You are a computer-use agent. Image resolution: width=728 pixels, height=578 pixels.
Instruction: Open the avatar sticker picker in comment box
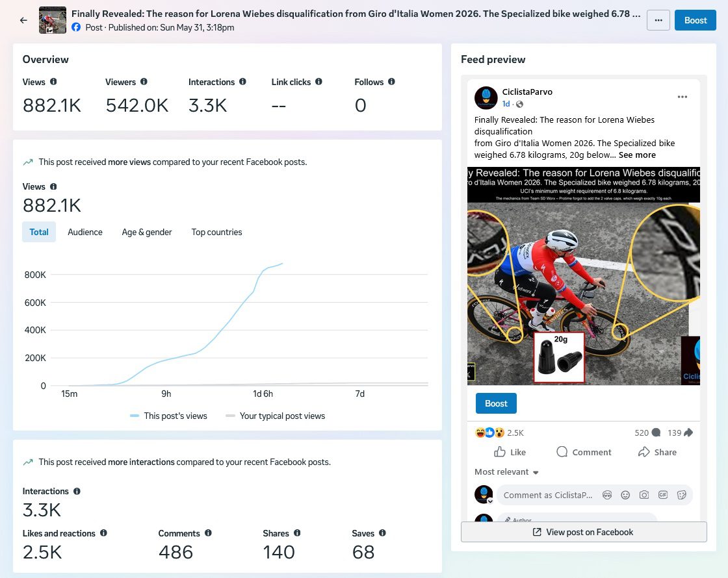[x=607, y=495]
